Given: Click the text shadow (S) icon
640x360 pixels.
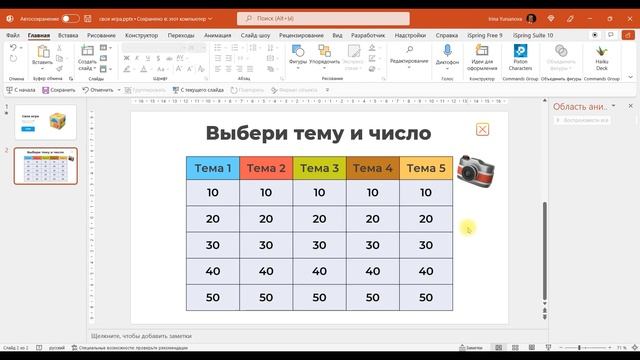Looking at the screenshot, I should point(158,58).
